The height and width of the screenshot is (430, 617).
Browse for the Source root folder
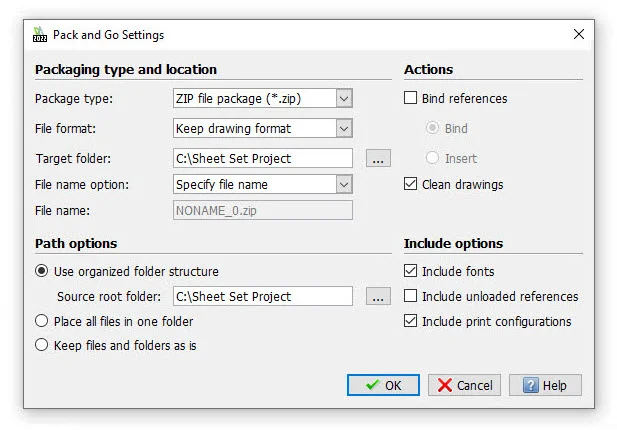pyautogui.click(x=377, y=296)
